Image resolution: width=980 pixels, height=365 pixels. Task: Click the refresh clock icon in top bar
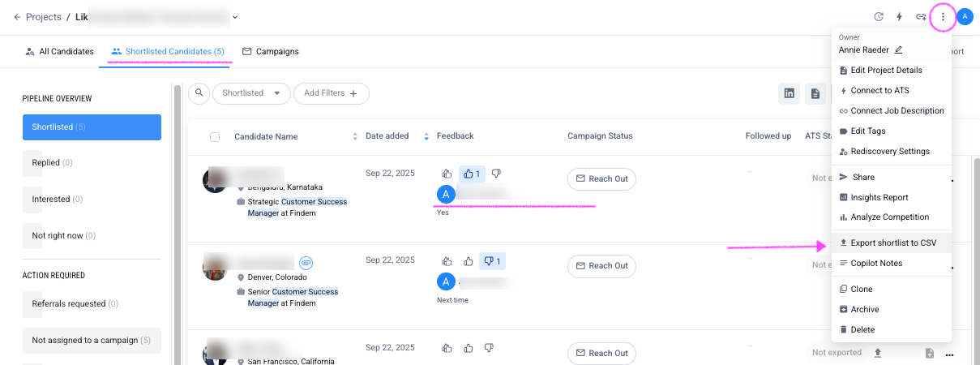point(878,16)
